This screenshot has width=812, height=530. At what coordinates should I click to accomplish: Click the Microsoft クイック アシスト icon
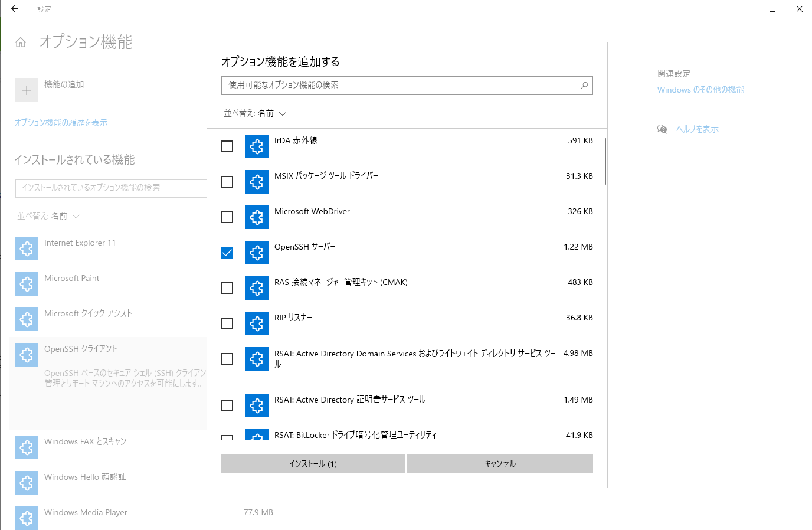[27, 319]
